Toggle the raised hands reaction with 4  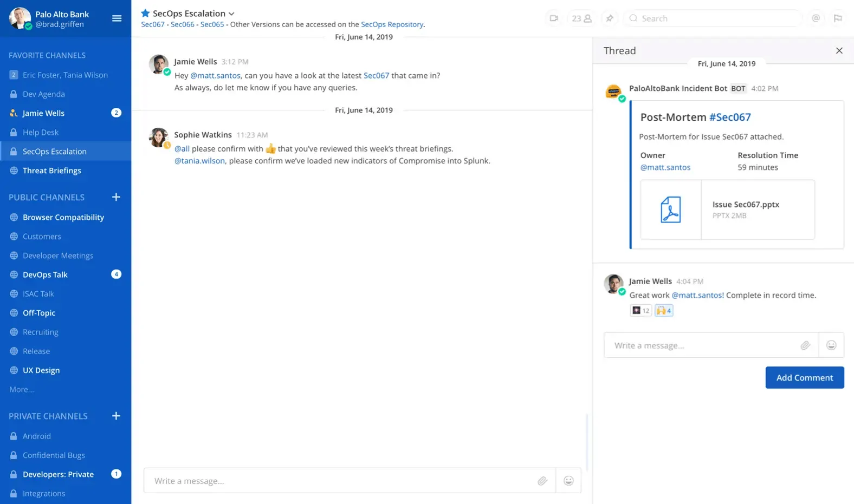coord(664,310)
